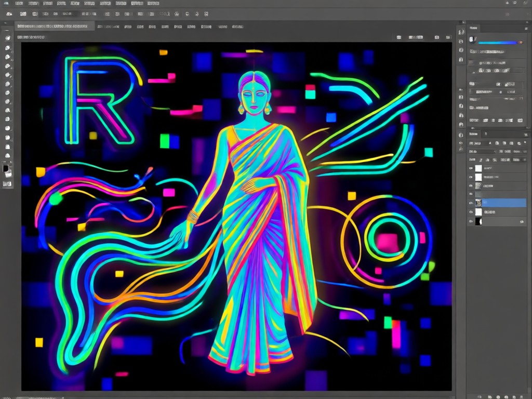Toggle visibility of the bottom black-thumbnail layer

click(471, 221)
